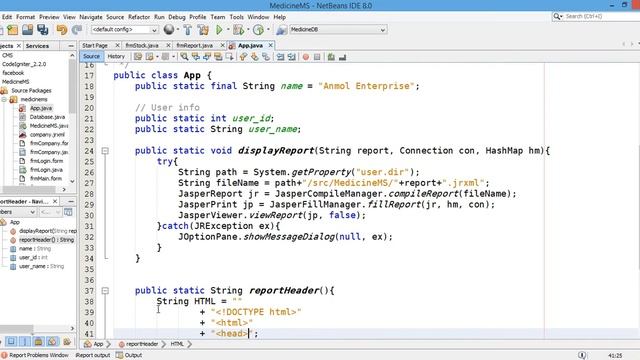Viewport: 640px width, 360px height.
Task: Switch to the Start Page tab
Action: tap(95, 45)
